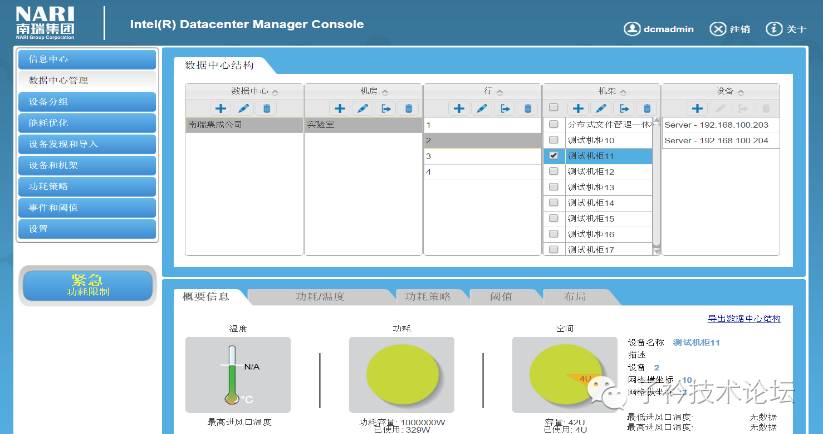823x434 pixels.
Task: Add a new rack in 机架 column
Action: click(578, 109)
